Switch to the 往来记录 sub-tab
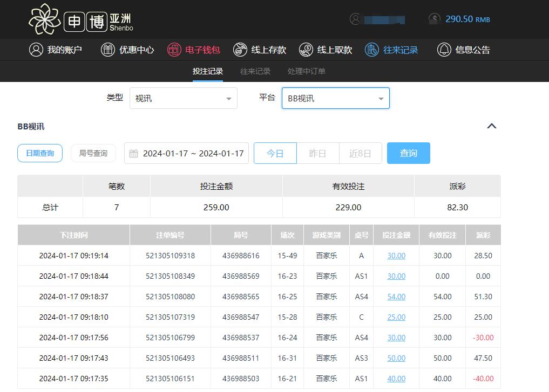 coord(255,71)
